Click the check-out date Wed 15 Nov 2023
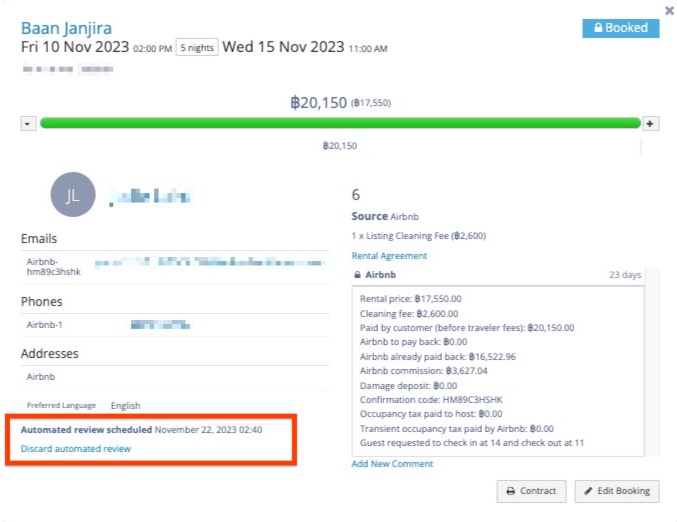Image resolution: width=677 pixels, height=522 pixels. click(283, 47)
